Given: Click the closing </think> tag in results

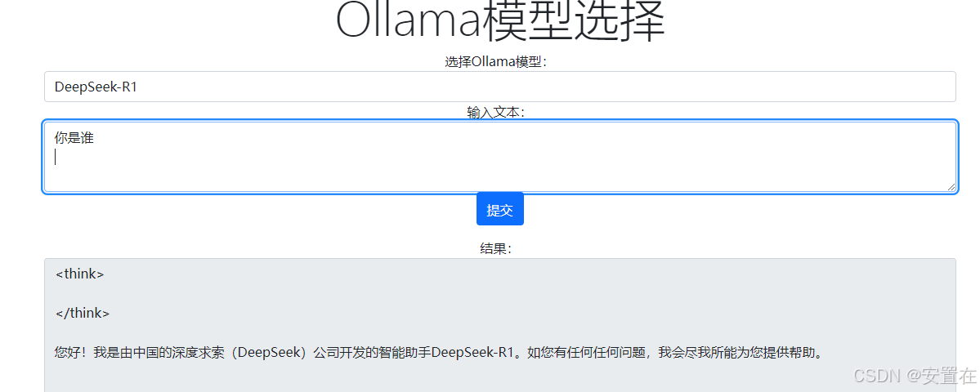Looking at the screenshot, I should tap(83, 314).
